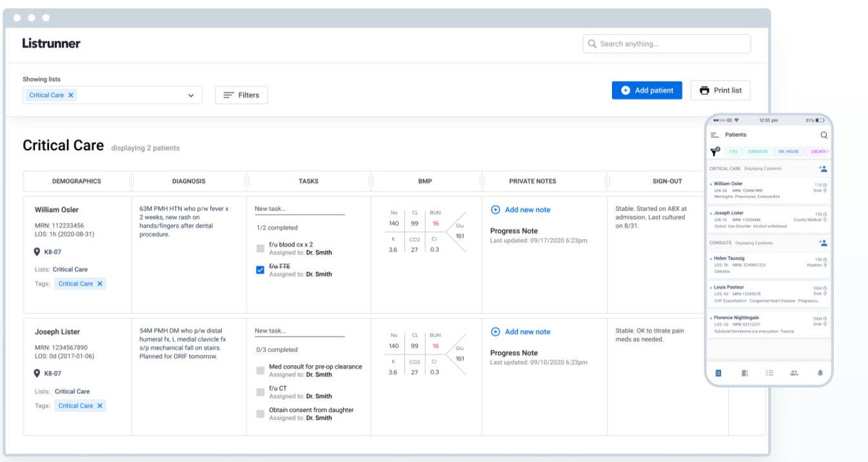Screen dimensions: 868x462
Task: Tap the notifications bell in mobile bottom bar
Action: coord(820,372)
